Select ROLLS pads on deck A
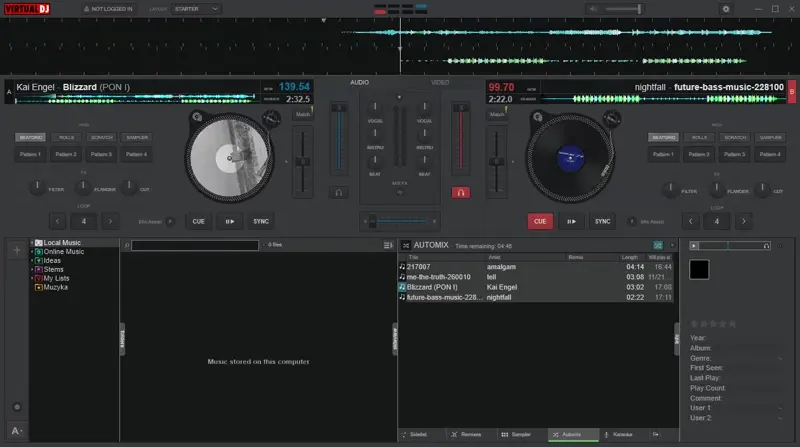The height and width of the screenshot is (447, 800). [x=66, y=137]
